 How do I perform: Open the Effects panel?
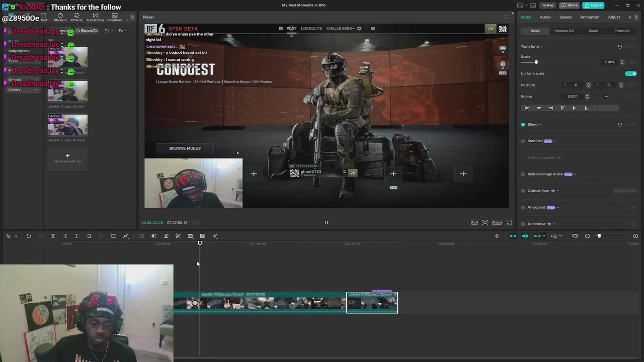tap(76, 17)
